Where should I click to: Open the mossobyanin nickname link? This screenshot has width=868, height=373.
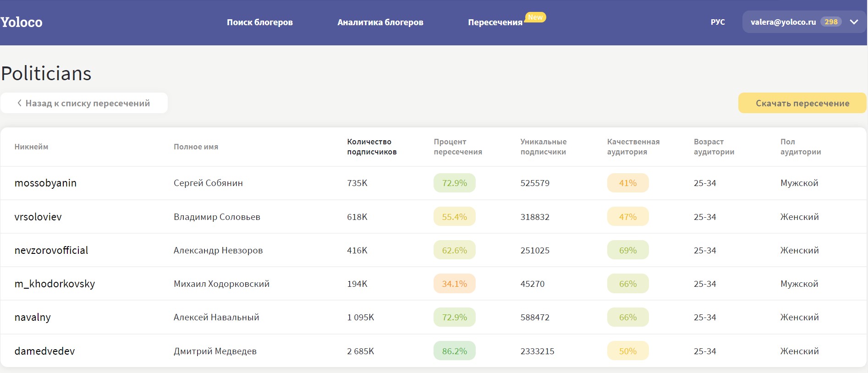(45, 183)
